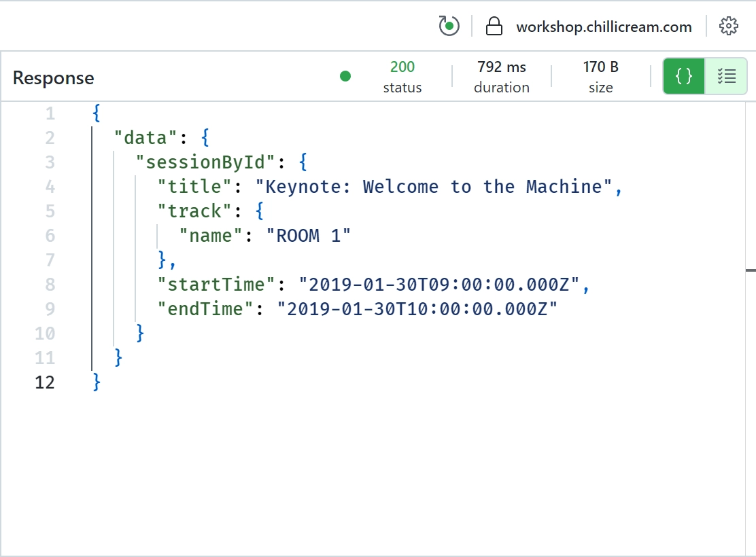Click the green status dot

coord(345,76)
